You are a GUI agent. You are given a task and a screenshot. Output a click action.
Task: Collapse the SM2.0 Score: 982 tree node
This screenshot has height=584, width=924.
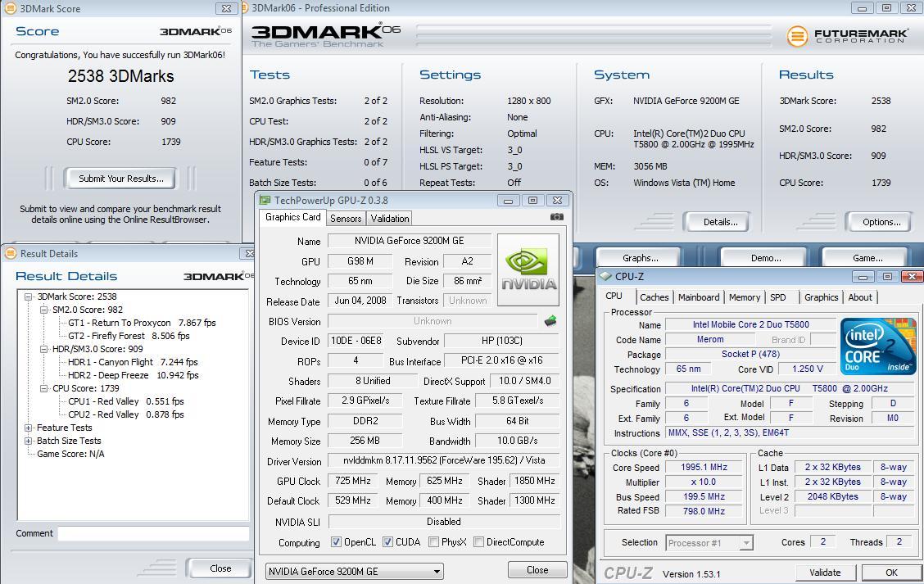[x=43, y=310]
